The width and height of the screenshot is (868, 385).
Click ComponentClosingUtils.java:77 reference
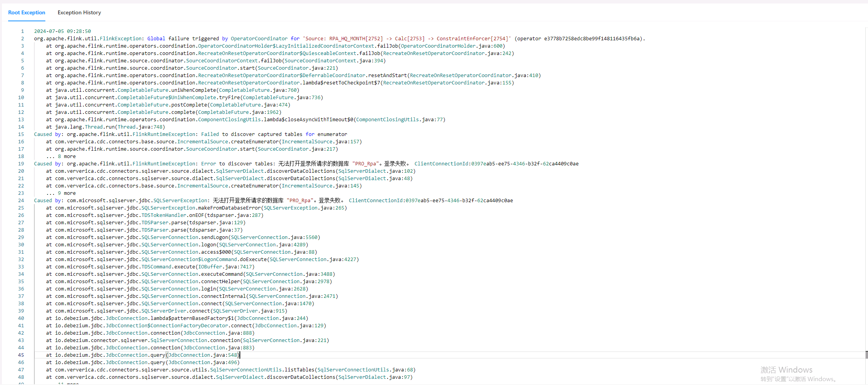(400, 120)
